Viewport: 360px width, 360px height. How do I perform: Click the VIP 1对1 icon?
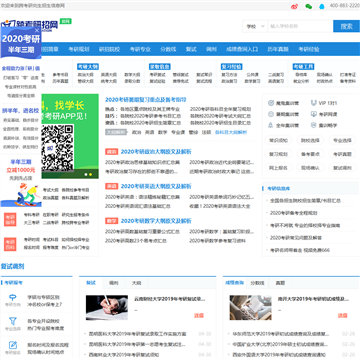coord(313,103)
